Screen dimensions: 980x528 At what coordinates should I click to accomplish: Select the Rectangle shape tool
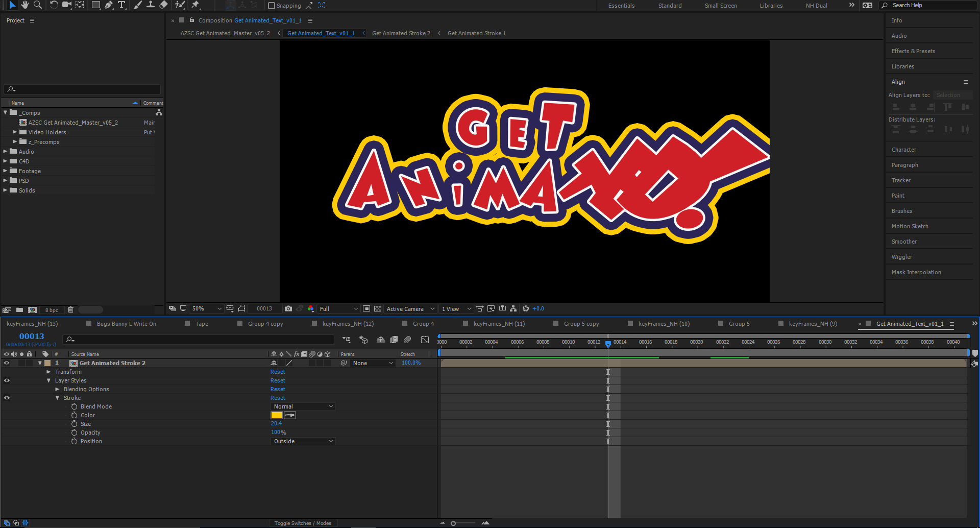point(96,5)
